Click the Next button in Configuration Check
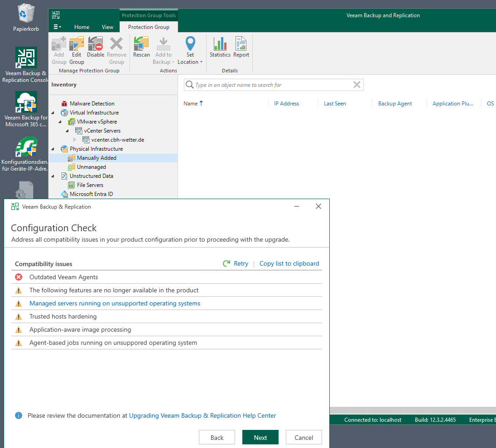 (260, 437)
